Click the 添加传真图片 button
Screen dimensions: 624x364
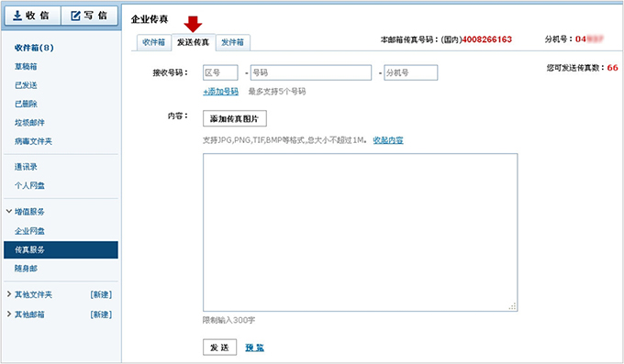[235, 118]
